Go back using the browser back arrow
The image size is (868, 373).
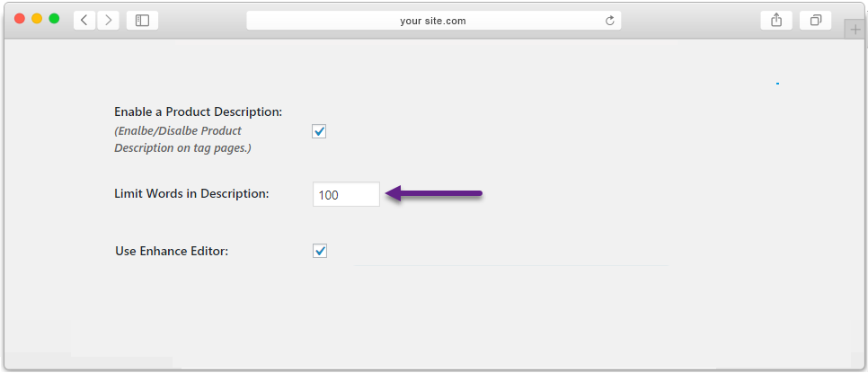click(x=84, y=21)
